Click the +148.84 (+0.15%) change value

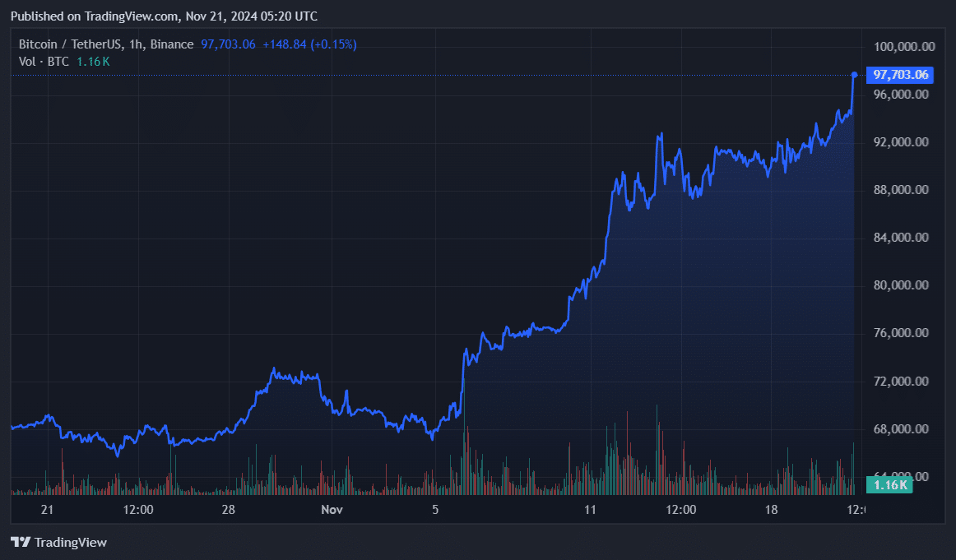coord(309,44)
